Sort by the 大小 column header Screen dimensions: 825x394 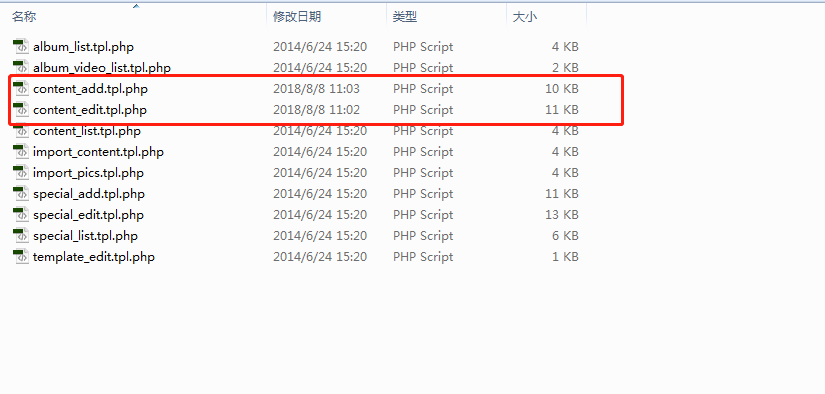525,17
